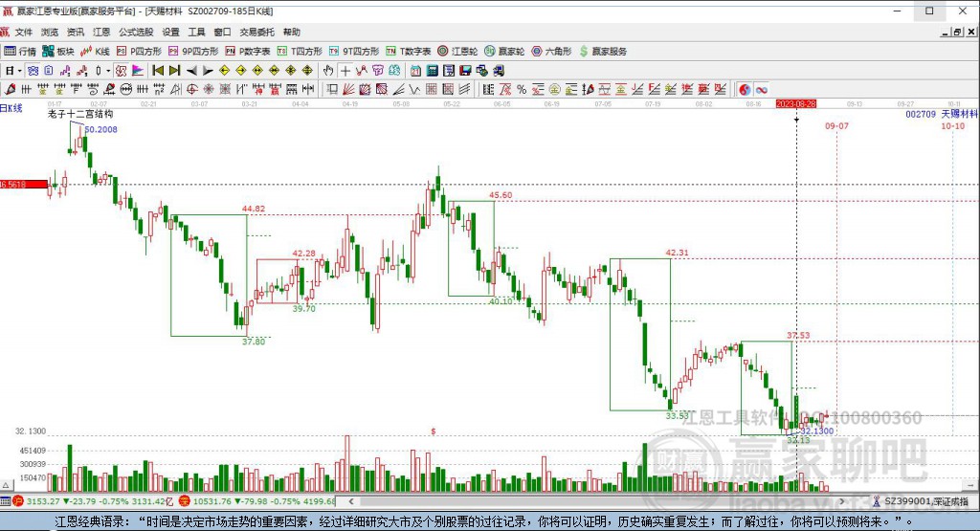
Task: Open the P数字表 number table
Action: pos(248,52)
